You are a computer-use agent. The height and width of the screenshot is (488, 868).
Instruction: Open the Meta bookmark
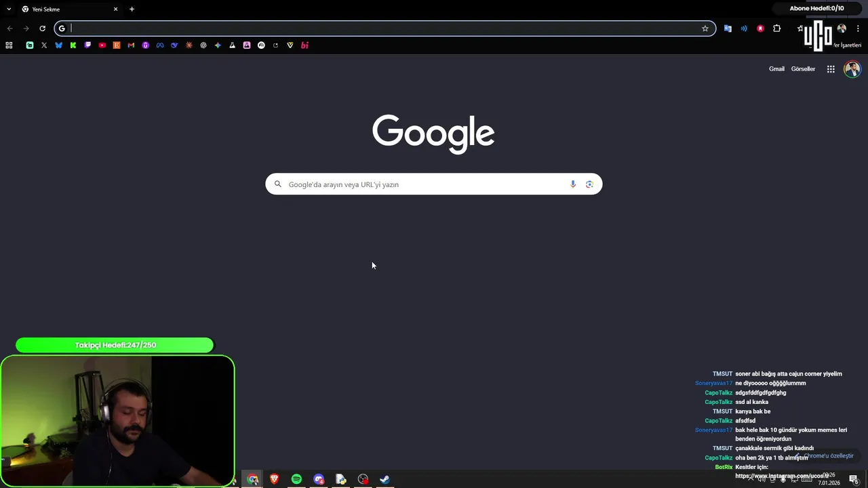coord(160,45)
